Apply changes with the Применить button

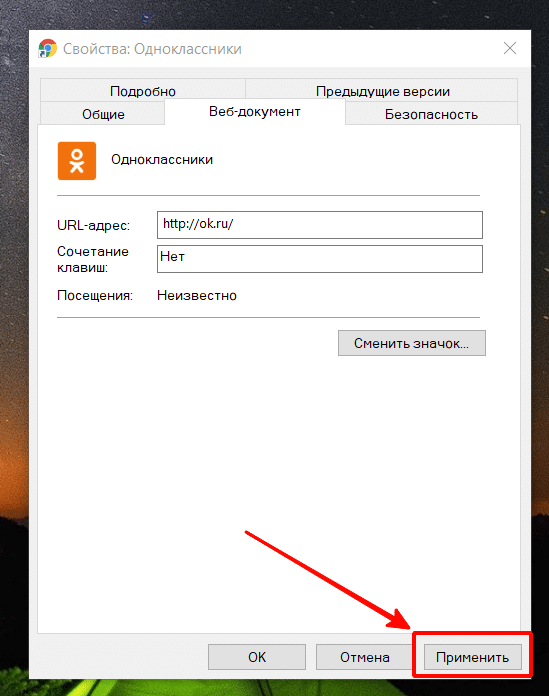point(472,656)
